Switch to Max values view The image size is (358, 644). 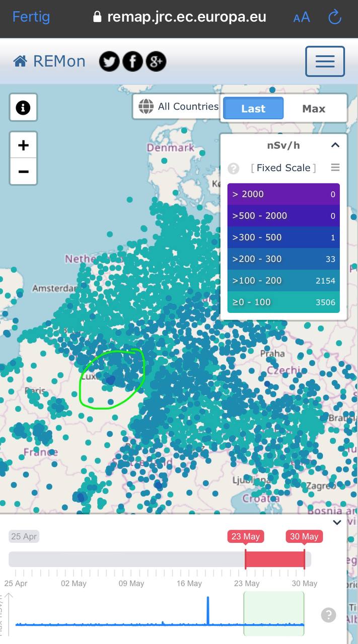(x=314, y=109)
